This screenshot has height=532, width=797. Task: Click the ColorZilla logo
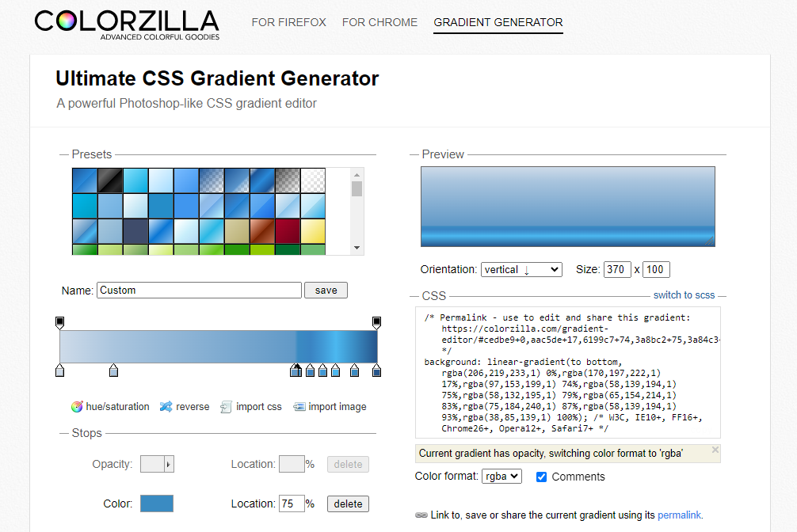[127, 24]
